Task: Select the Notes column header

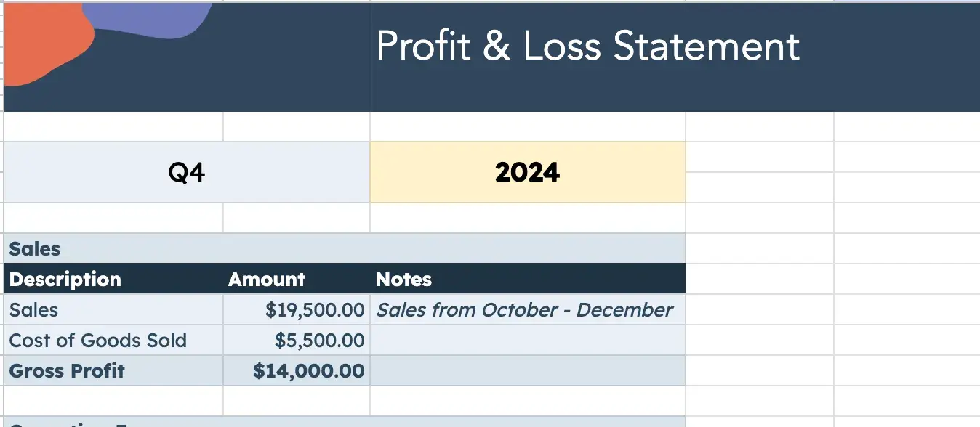Action: tap(403, 280)
